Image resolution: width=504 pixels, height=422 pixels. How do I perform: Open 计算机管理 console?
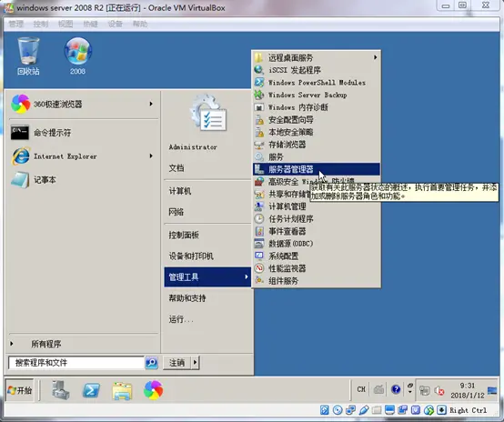point(317,206)
